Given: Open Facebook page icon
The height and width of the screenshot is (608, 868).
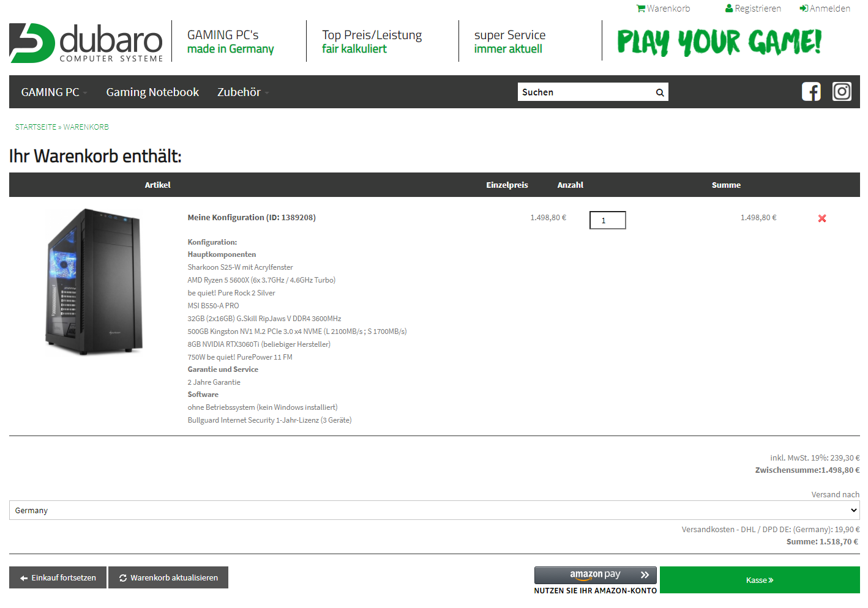Looking at the screenshot, I should pos(811,92).
